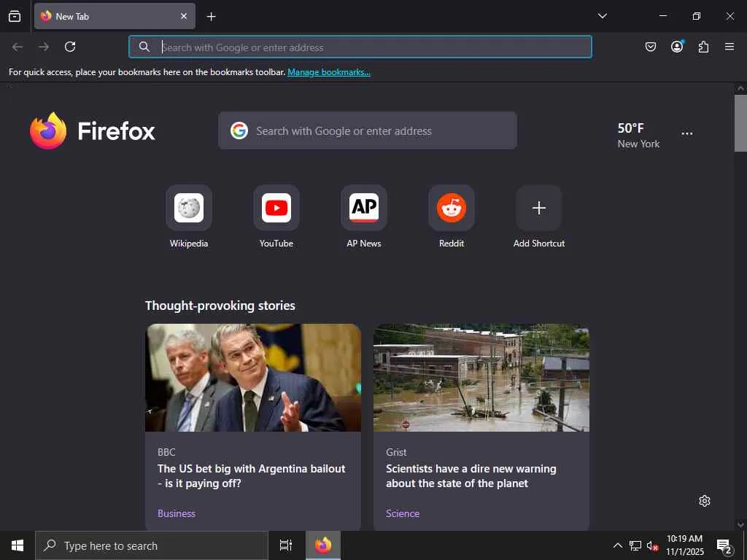Go back one page
The width and height of the screenshot is (747, 560).
pyautogui.click(x=18, y=47)
